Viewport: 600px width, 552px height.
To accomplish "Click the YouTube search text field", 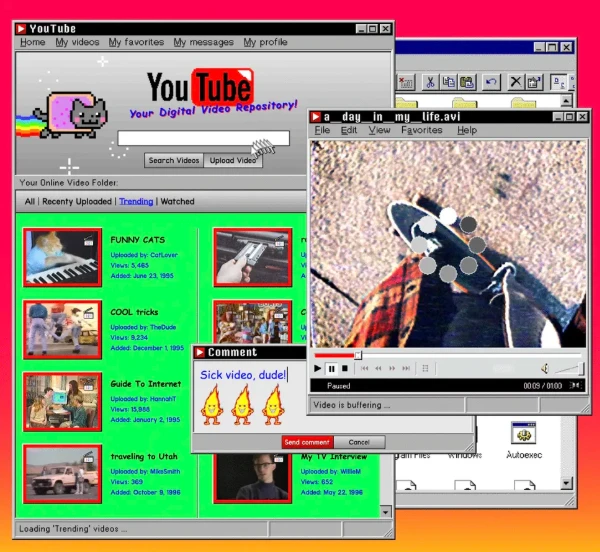I will tap(204, 138).
